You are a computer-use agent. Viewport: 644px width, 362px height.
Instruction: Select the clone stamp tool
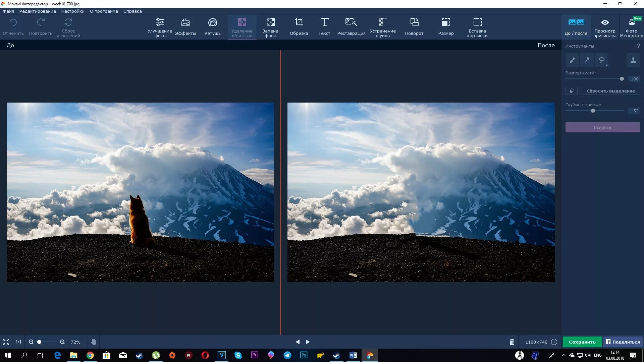click(x=633, y=60)
